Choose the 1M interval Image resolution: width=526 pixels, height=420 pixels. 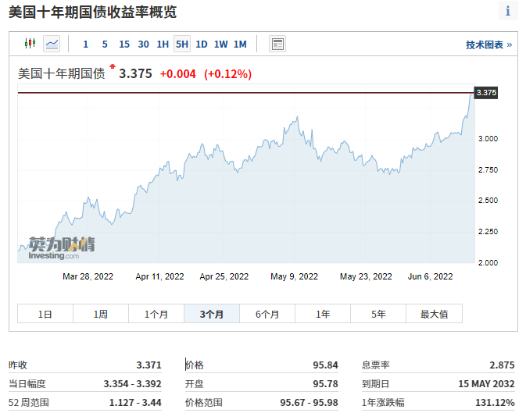[240, 44]
